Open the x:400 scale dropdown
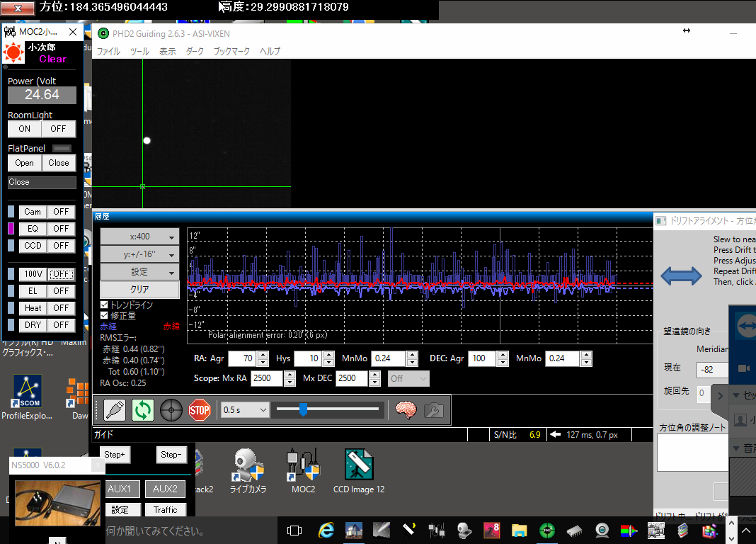This screenshot has height=544, width=756. click(x=140, y=237)
